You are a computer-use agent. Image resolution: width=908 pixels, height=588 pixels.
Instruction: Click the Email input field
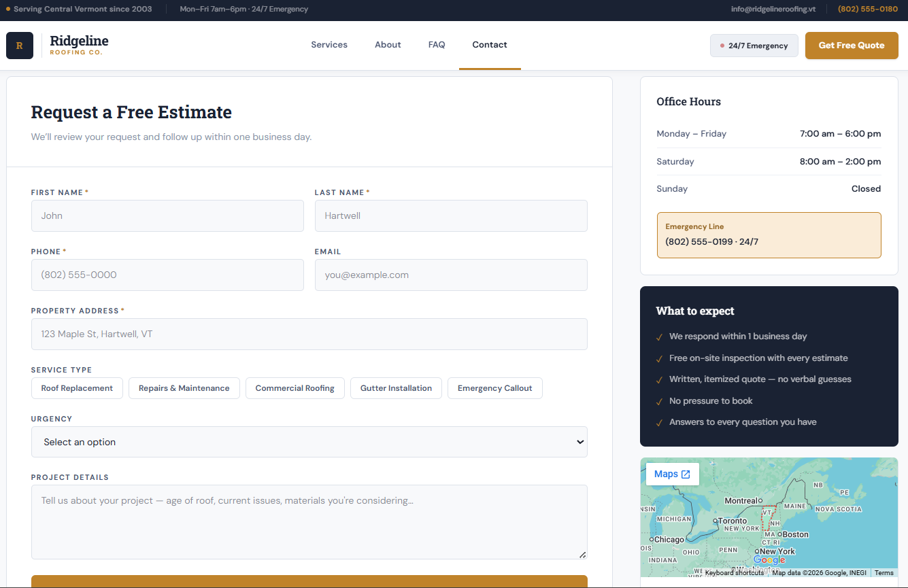(451, 275)
